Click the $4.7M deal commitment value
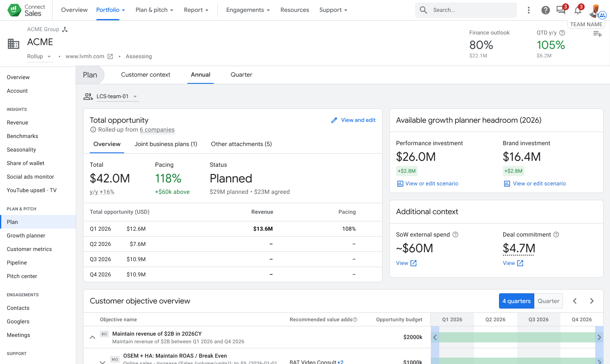 [x=519, y=248]
